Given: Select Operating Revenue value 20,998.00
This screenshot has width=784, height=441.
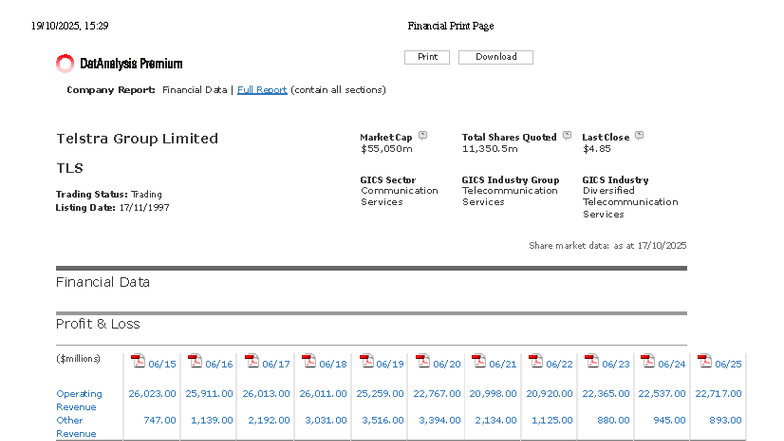Looking at the screenshot, I should [493, 394].
